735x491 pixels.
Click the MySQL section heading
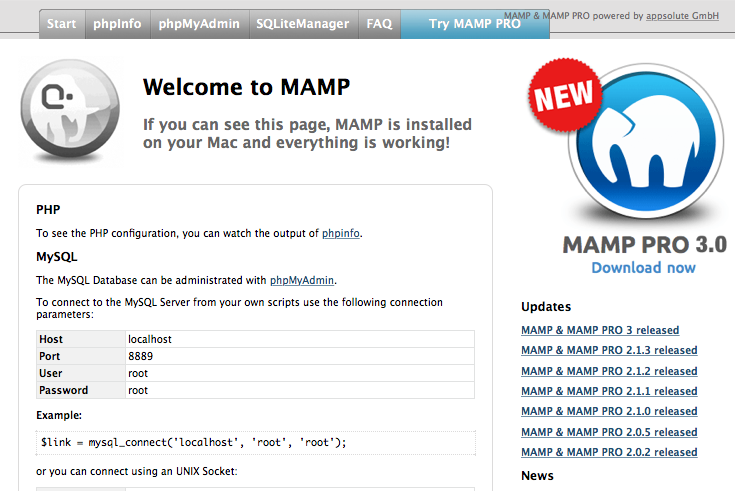[57, 257]
